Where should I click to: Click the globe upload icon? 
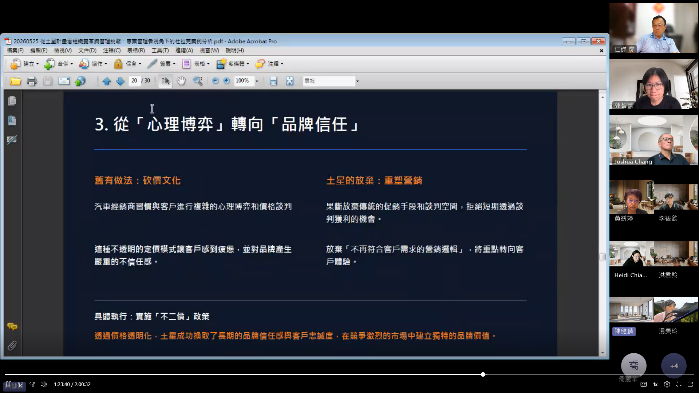pos(80,81)
